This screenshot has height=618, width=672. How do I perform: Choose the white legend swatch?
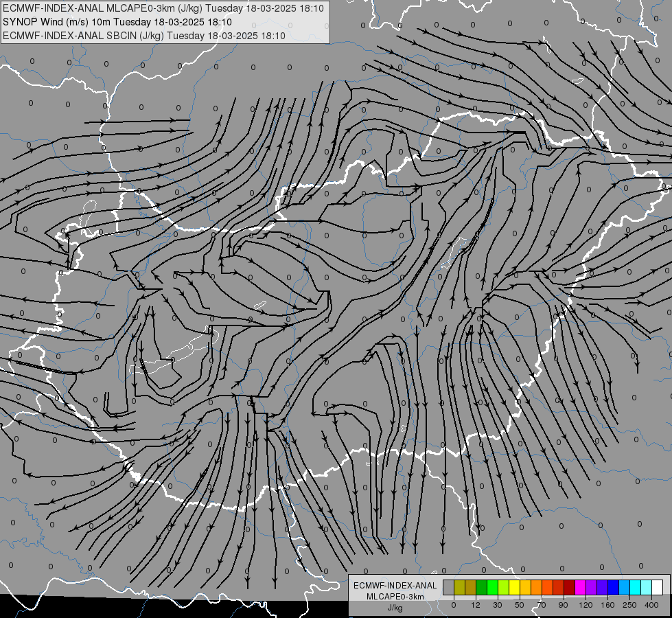pyautogui.click(x=658, y=587)
